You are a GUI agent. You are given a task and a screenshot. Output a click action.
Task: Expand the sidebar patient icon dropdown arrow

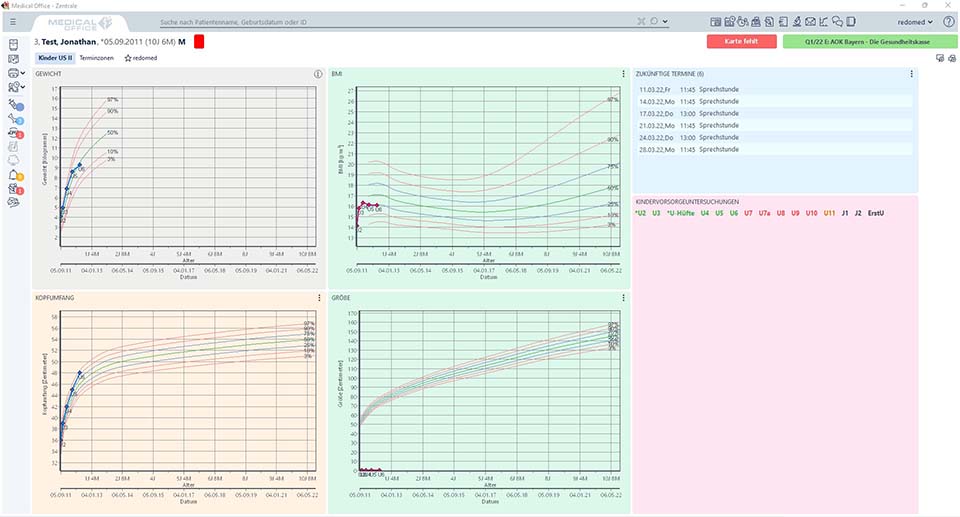pyautogui.click(x=23, y=88)
